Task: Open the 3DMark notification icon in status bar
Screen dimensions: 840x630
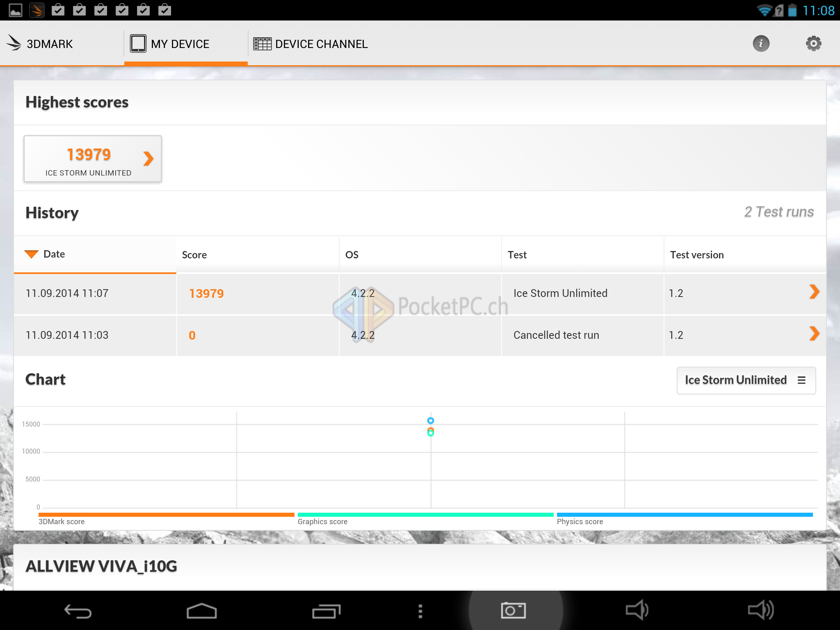Action: coord(37,10)
